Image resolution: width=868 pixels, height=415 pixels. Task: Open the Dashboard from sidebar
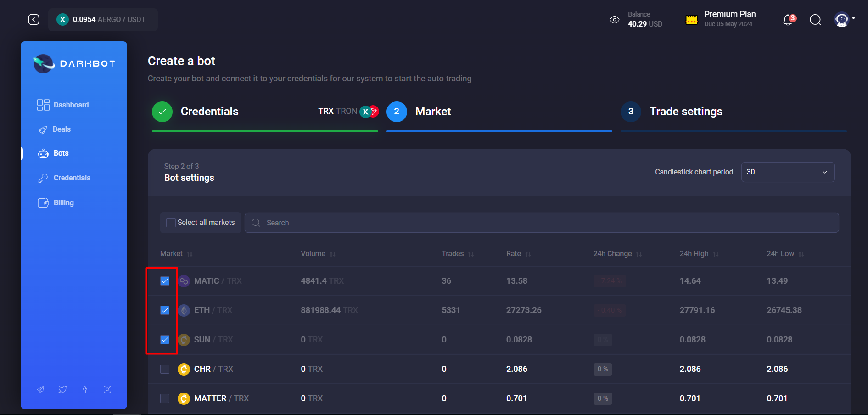click(70, 105)
